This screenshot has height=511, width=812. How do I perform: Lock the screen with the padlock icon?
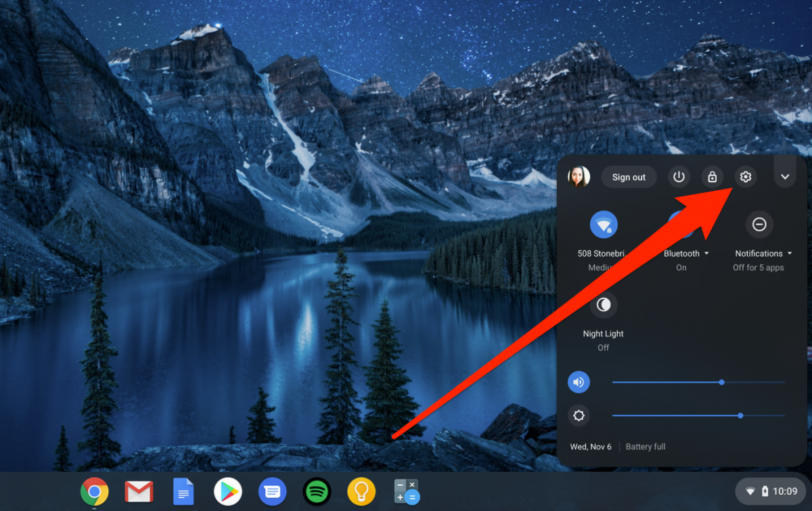coord(712,177)
